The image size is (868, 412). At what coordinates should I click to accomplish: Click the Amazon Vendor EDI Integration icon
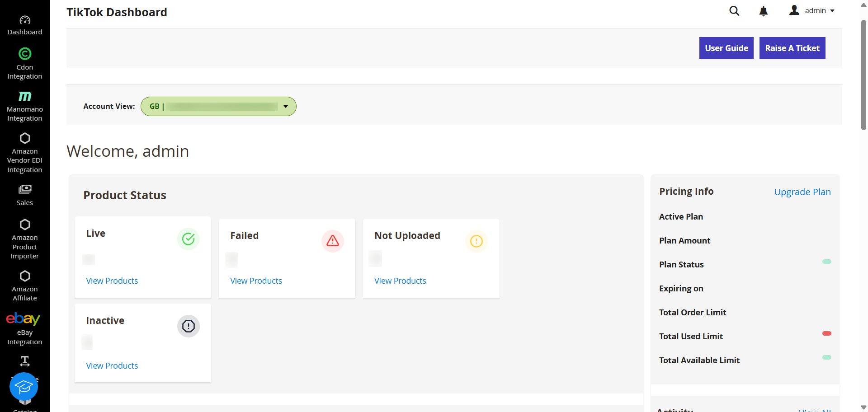coord(25,138)
